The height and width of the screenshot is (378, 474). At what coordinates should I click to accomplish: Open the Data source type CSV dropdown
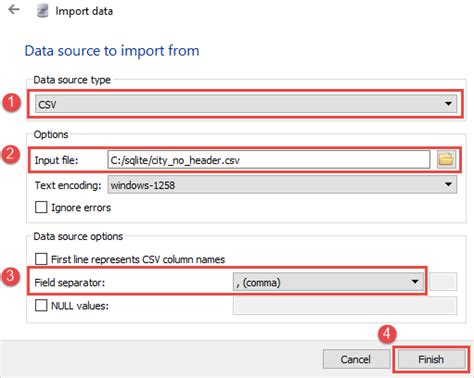click(246, 104)
